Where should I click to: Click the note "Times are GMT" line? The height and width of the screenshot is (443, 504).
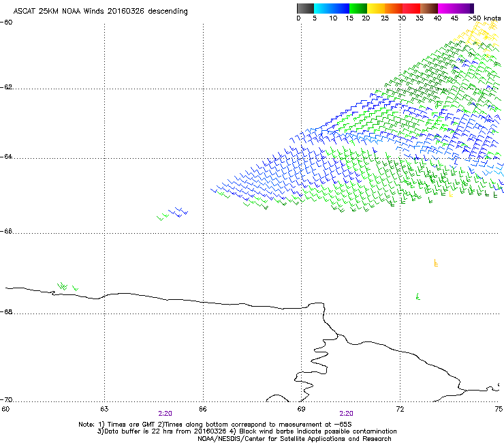[215, 425]
